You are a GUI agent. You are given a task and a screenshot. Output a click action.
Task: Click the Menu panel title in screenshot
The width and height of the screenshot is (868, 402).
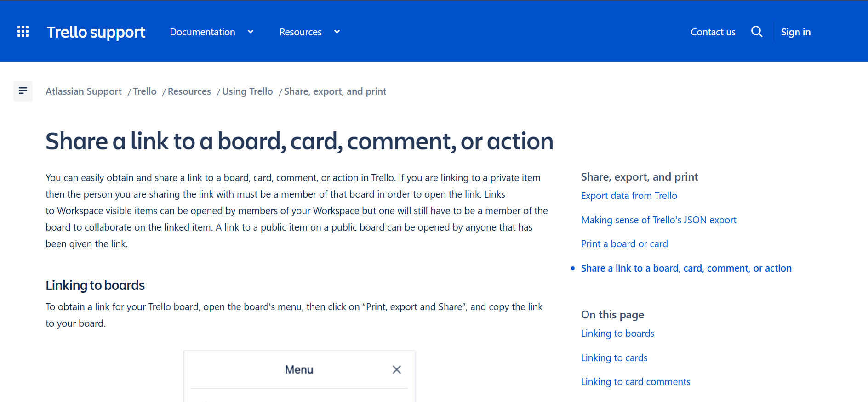pos(299,369)
